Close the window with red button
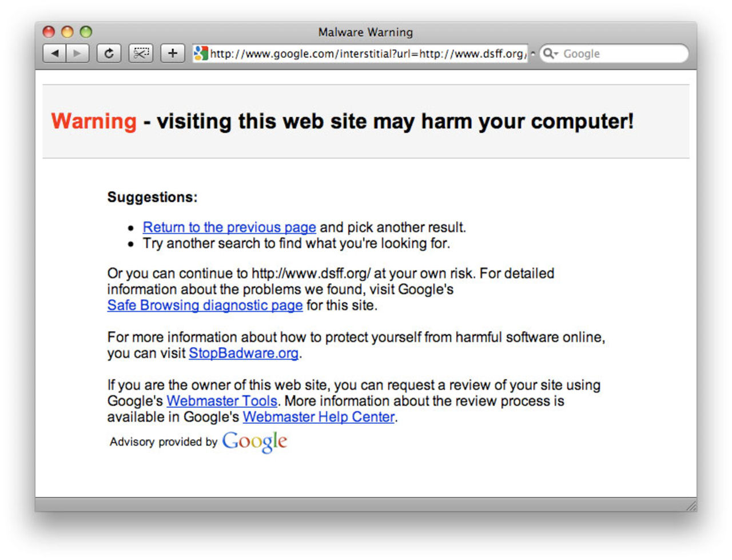The image size is (732, 560). click(49, 32)
